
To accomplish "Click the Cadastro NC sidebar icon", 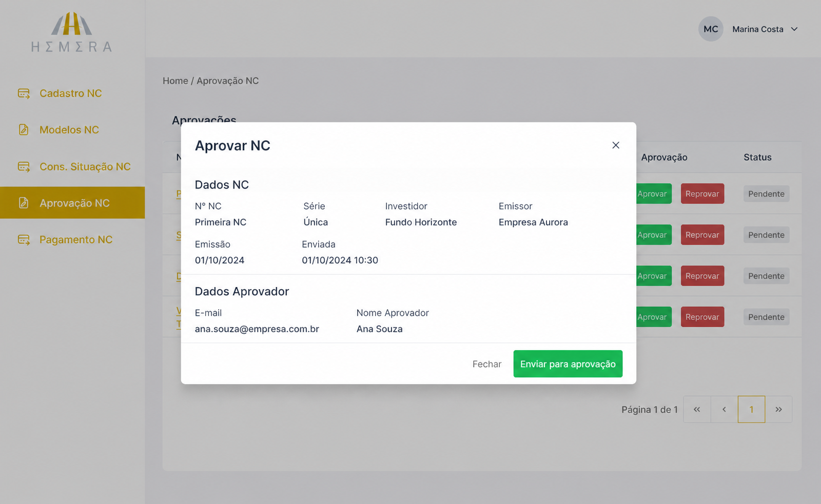I will (x=24, y=93).
